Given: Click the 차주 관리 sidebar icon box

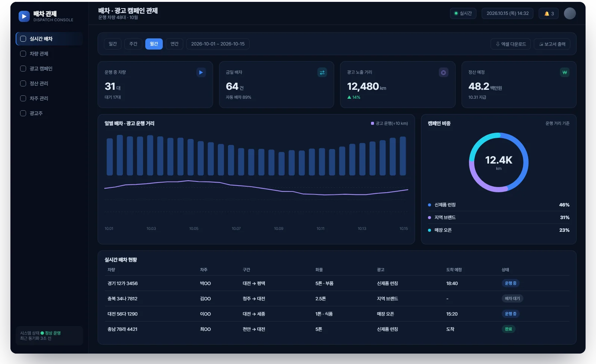Looking at the screenshot, I should coord(23,98).
